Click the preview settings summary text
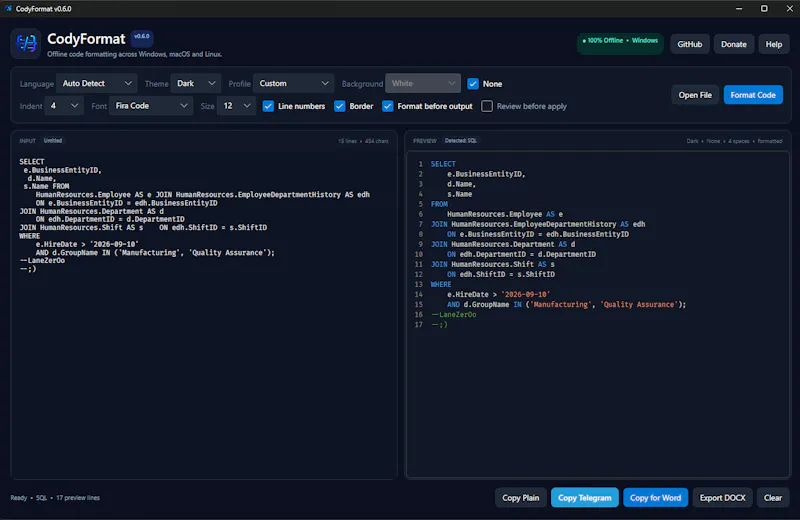The image size is (800, 520). pos(734,141)
